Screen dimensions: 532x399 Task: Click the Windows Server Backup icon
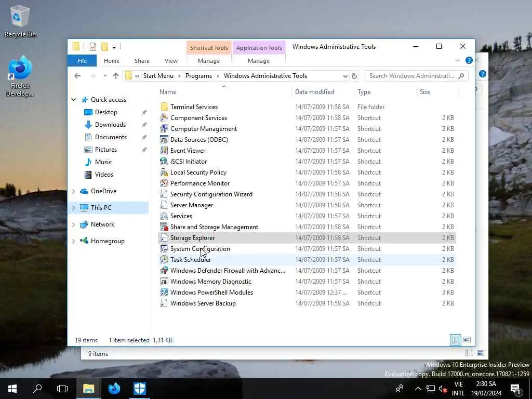click(164, 303)
